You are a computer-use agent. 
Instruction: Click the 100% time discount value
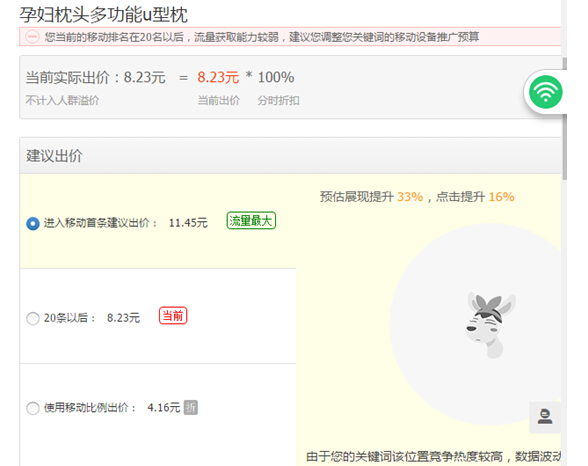(276, 78)
